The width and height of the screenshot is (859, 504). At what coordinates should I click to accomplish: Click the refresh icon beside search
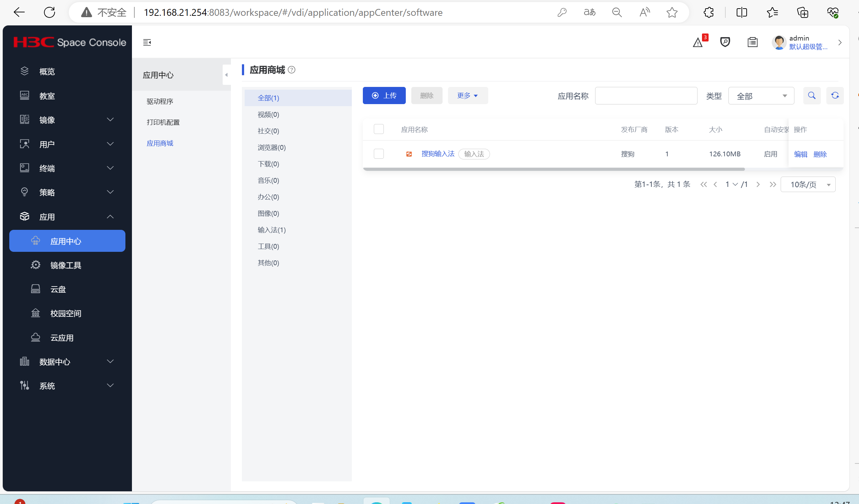point(835,96)
